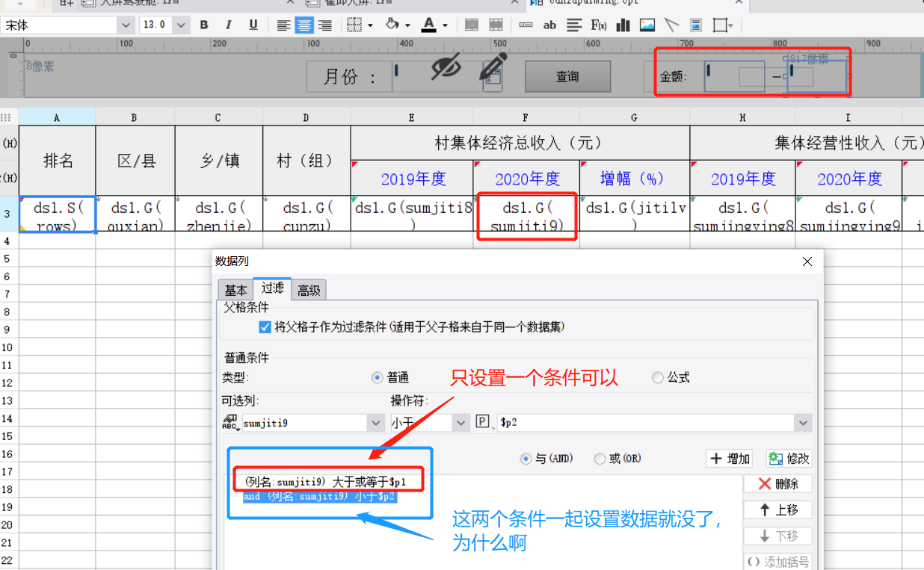This screenshot has width=924, height=570.
Task: Select condition 'and sumjiti9 小于$p2'
Action: (319, 496)
